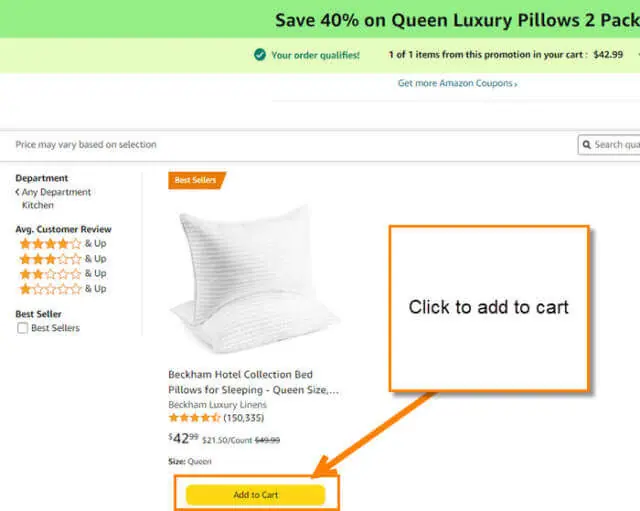Select the Kitchen department
This screenshot has width=640, height=511.
click(x=38, y=205)
